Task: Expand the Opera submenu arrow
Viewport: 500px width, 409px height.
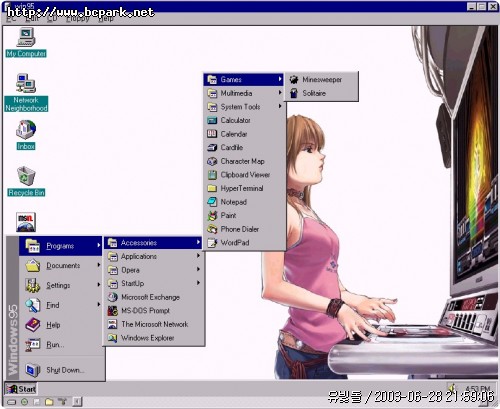Action: [x=198, y=269]
